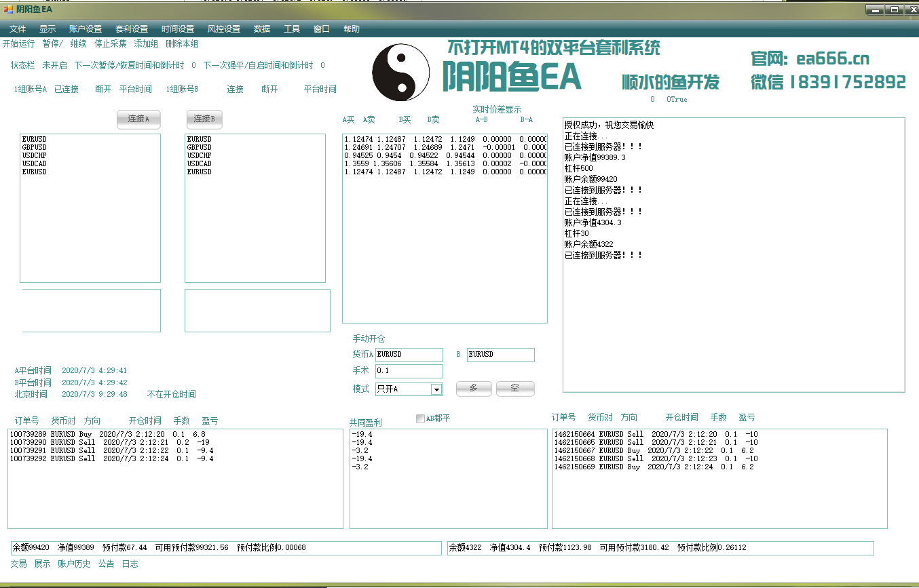Select order 100739289 EURUSD Buy row
919x588 pixels.
pyautogui.click(x=175, y=434)
